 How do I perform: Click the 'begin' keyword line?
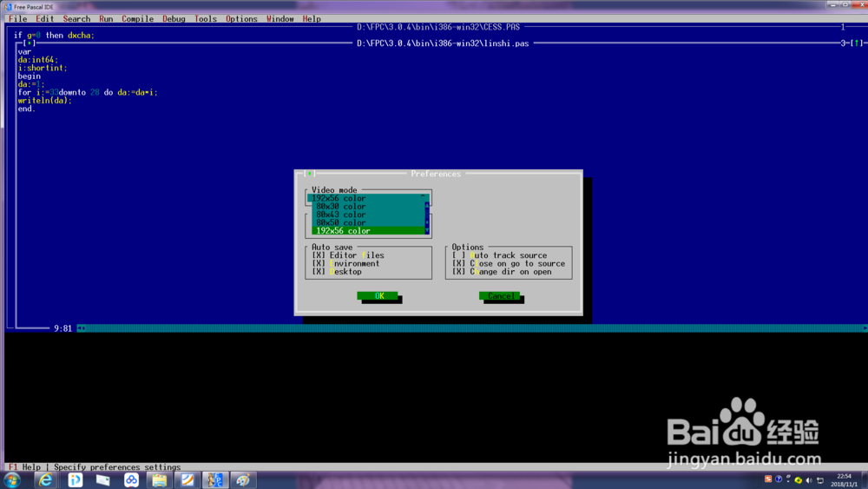[x=29, y=76]
